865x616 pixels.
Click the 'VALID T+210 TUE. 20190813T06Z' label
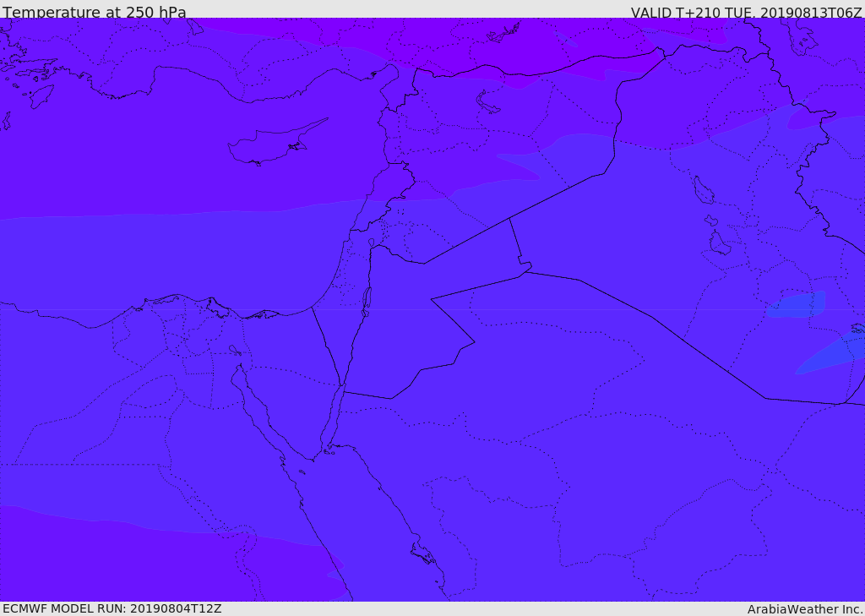[747, 12]
